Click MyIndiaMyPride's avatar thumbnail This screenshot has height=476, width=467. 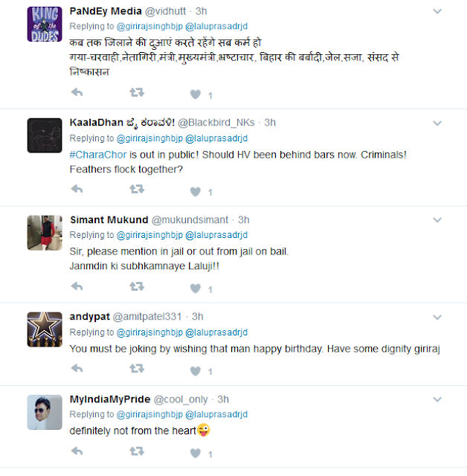44,411
